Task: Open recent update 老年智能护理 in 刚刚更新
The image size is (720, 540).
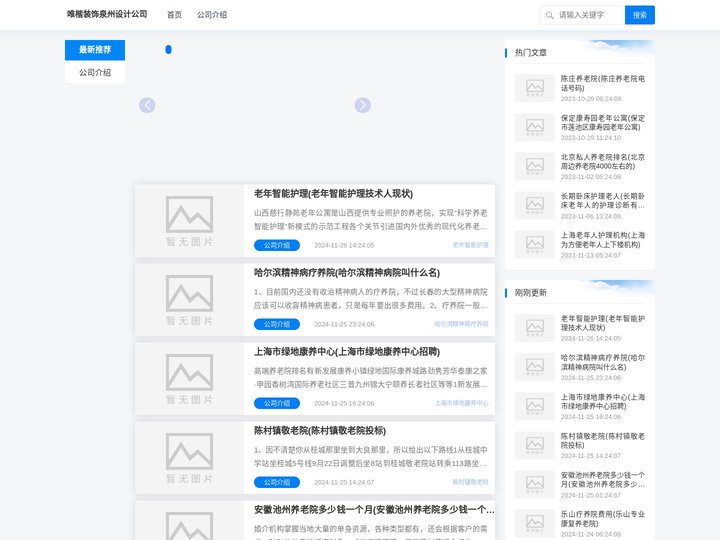Action: [x=602, y=323]
